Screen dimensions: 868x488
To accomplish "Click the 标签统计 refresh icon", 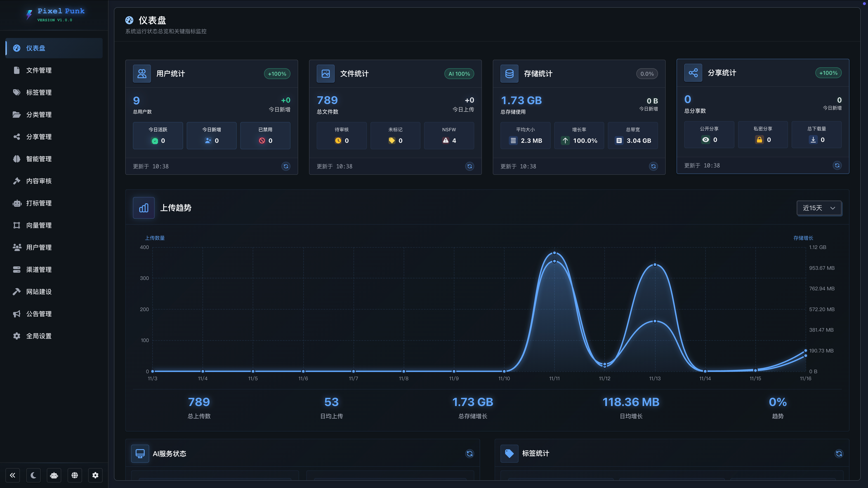I will [839, 454].
